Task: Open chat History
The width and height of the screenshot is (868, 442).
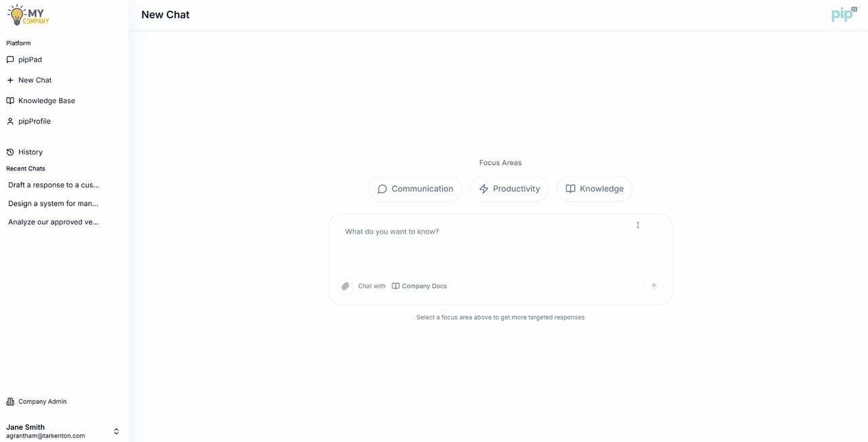Action: pos(30,152)
